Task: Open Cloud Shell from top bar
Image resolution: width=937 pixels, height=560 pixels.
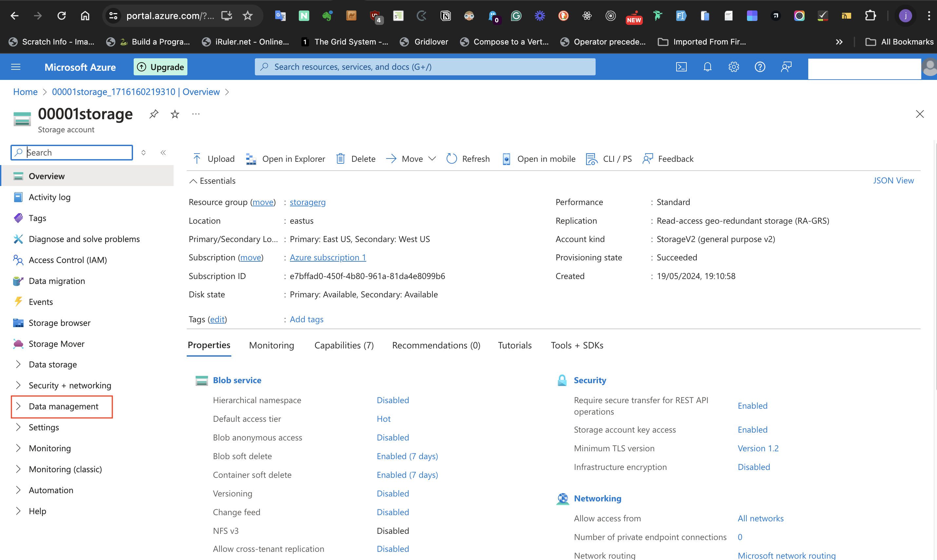Action: click(681, 67)
